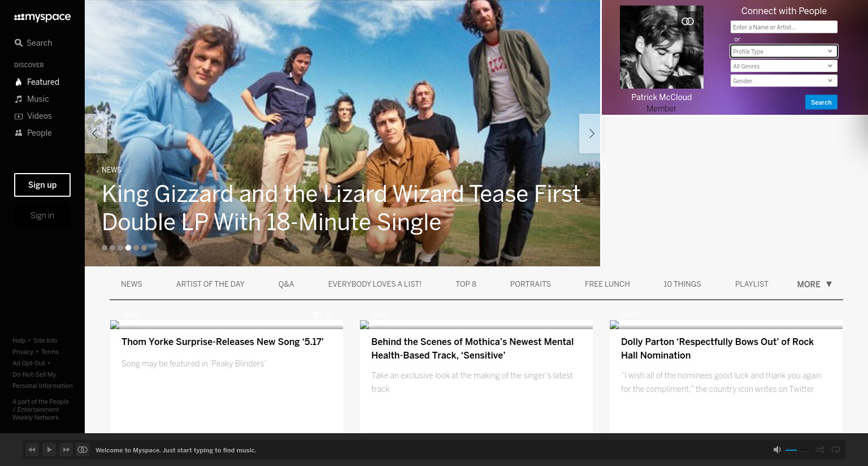Image resolution: width=868 pixels, height=466 pixels.
Task: Open the 10 THINGS tab
Action: tap(682, 284)
